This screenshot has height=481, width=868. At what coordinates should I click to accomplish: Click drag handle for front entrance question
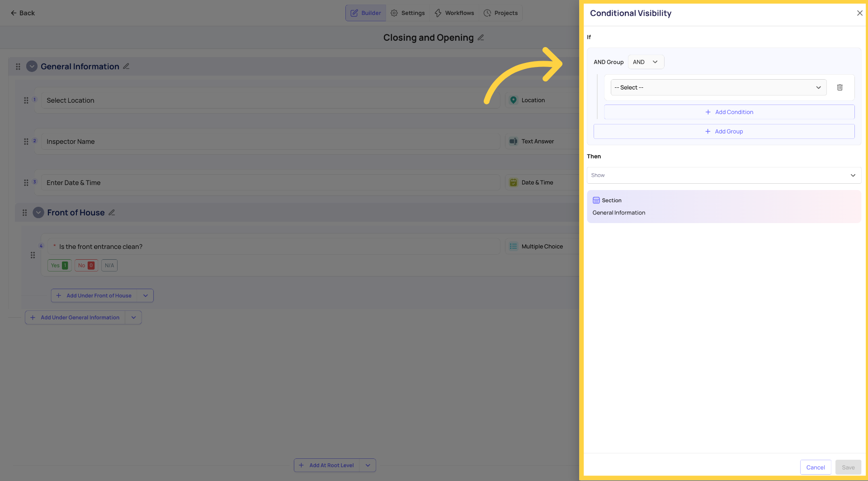click(33, 255)
